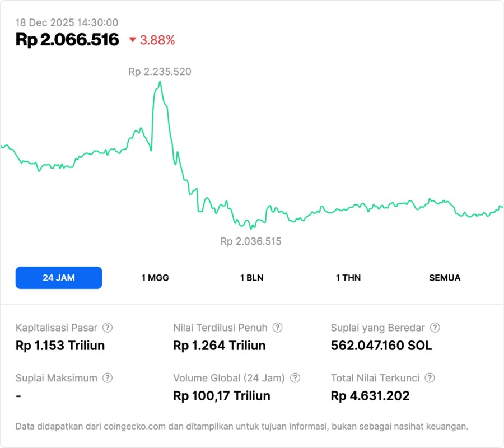Click the Rp 1.153 Triliun market cap value
The image size is (504, 448).
pyautogui.click(x=60, y=346)
